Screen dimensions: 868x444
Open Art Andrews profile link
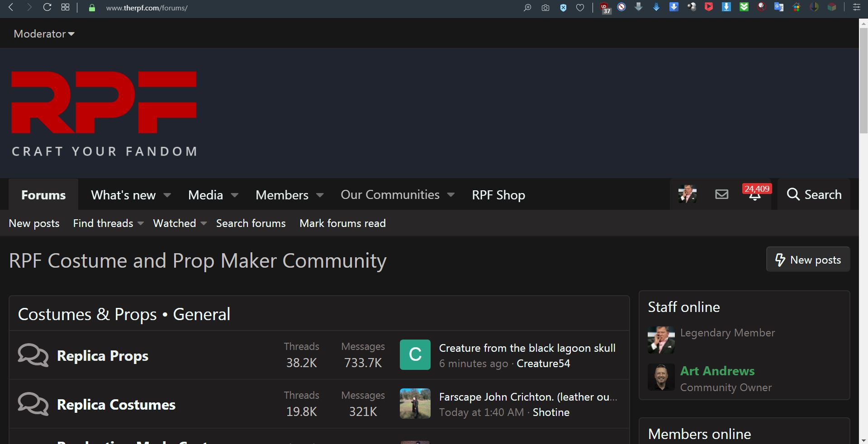[x=717, y=371]
